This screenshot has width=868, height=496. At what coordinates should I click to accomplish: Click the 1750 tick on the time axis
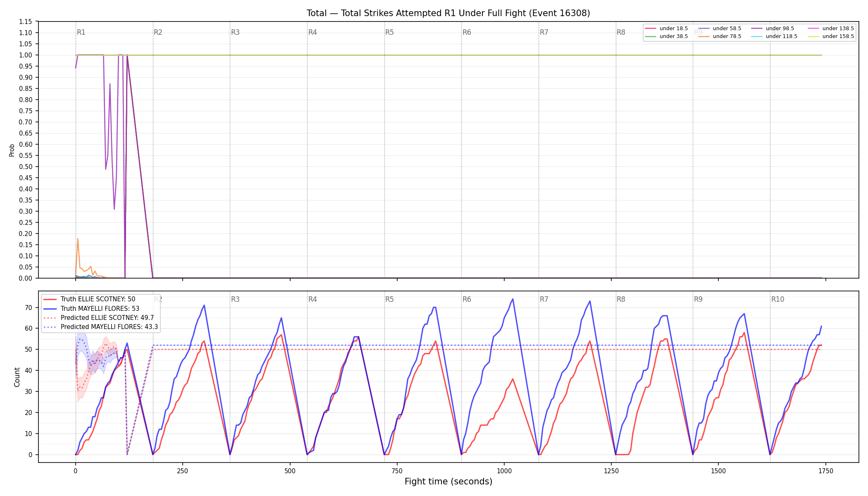(x=825, y=471)
